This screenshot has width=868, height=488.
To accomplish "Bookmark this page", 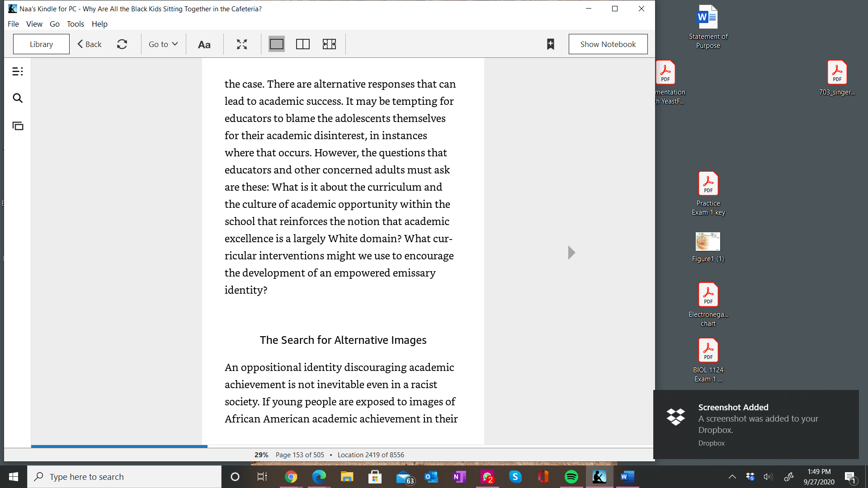I will pos(551,44).
